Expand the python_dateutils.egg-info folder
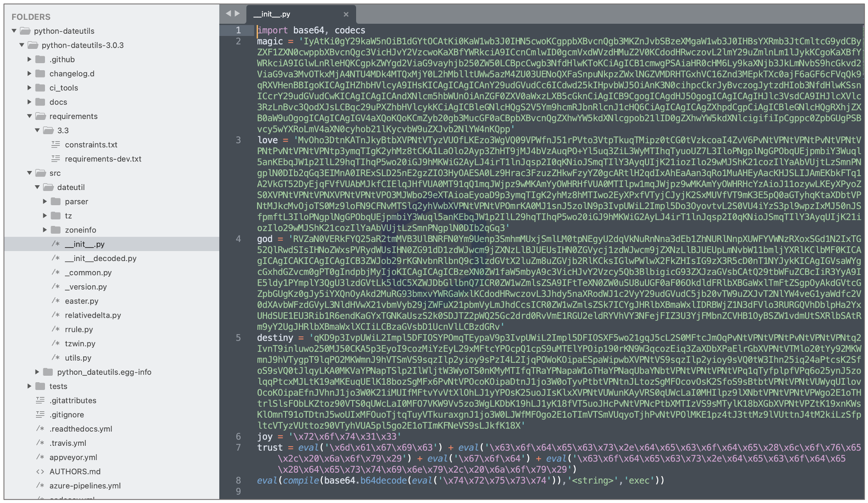Viewport: 868px width, 503px height. tap(37, 372)
